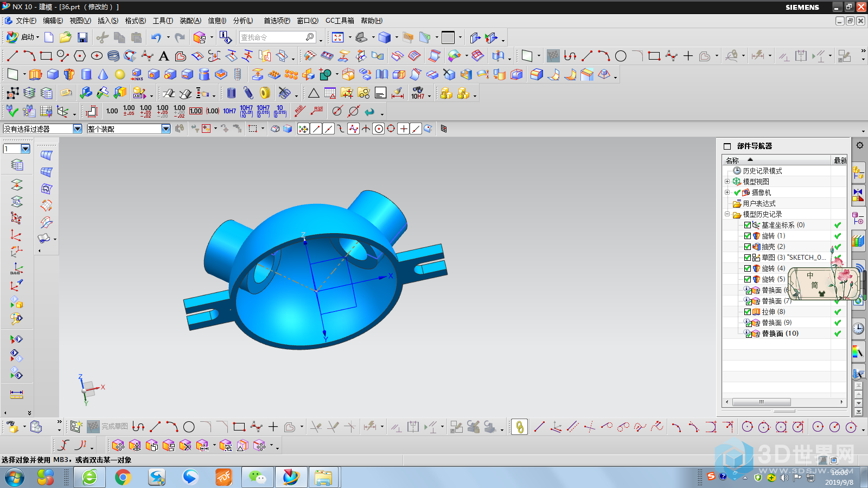
Task: Open WeChat from the taskbar
Action: click(x=257, y=477)
